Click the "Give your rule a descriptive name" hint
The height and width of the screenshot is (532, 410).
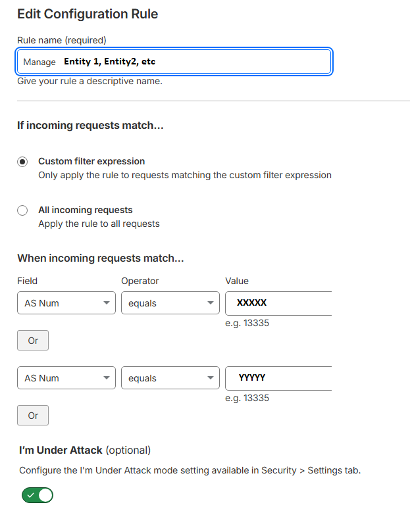90,82
